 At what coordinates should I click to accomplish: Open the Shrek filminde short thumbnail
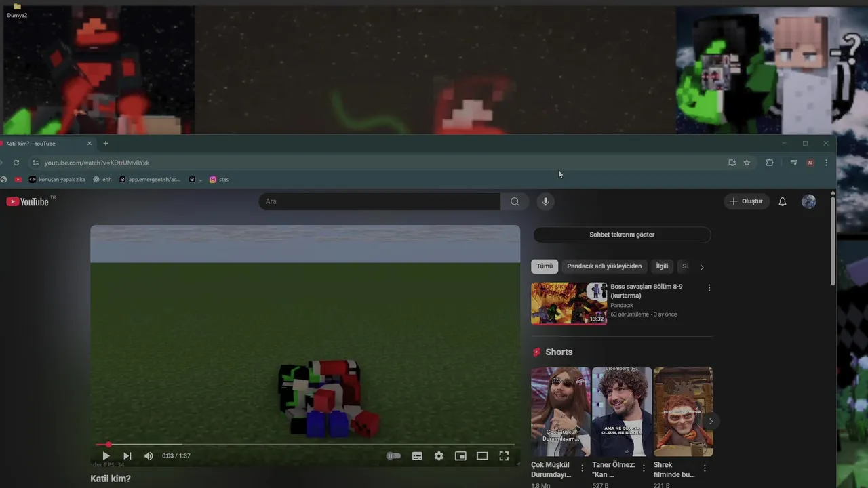tap(683, 411)
